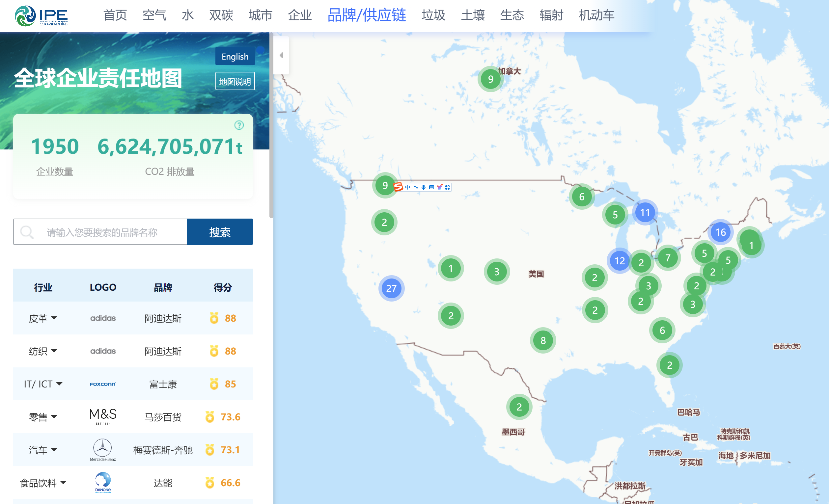This screenshot has height=504, width=829.
Task: Expand the 皮革 industry dropdown
Action: pyautogui.click(x=54, y=318)
